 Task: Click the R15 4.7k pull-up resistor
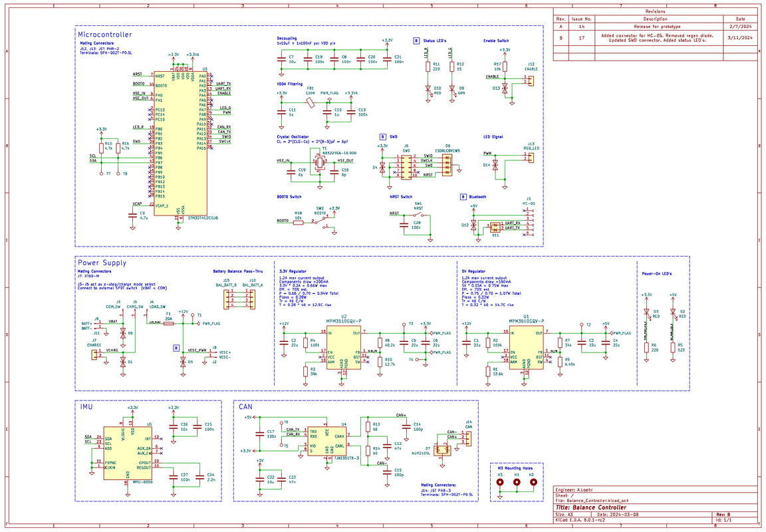click(x=101, y=148)
